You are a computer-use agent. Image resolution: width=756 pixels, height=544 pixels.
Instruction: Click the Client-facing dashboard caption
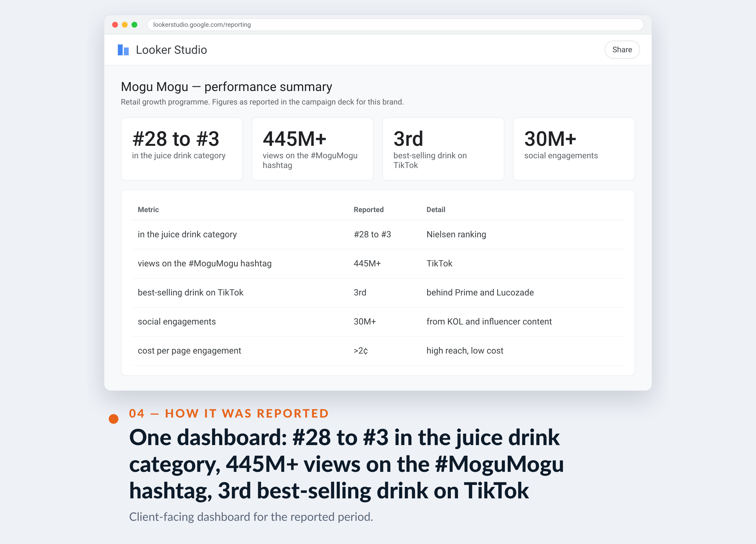click(251, 517)
